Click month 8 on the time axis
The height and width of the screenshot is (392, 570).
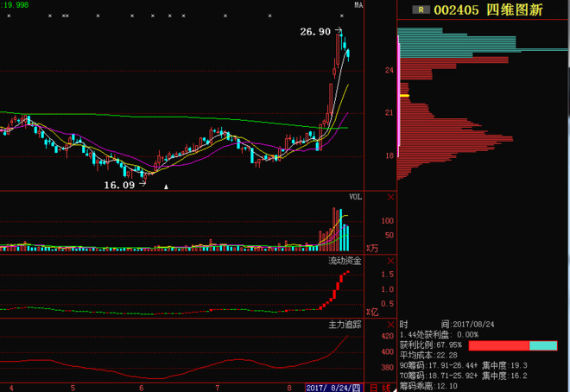pyautogui.click(x=288, y=388)
